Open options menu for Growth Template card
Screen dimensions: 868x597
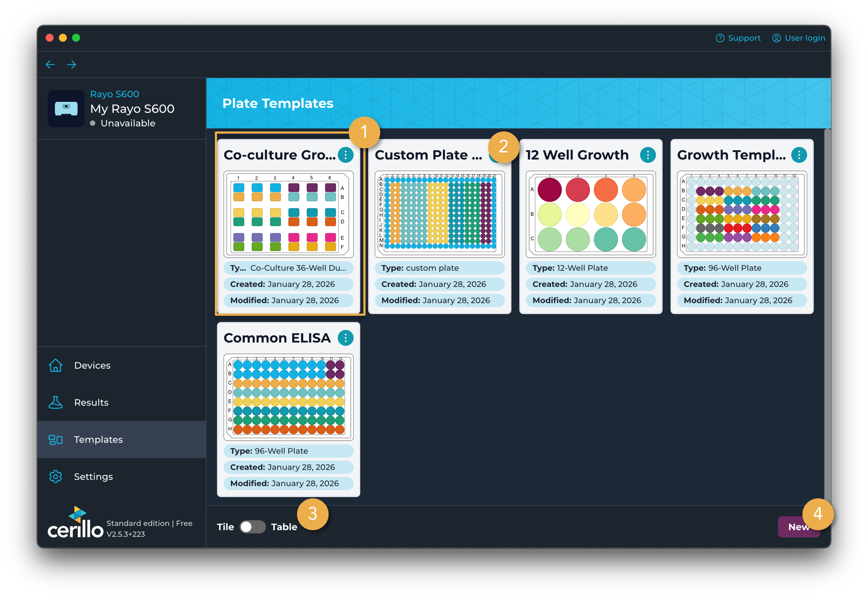coord(799,155)
